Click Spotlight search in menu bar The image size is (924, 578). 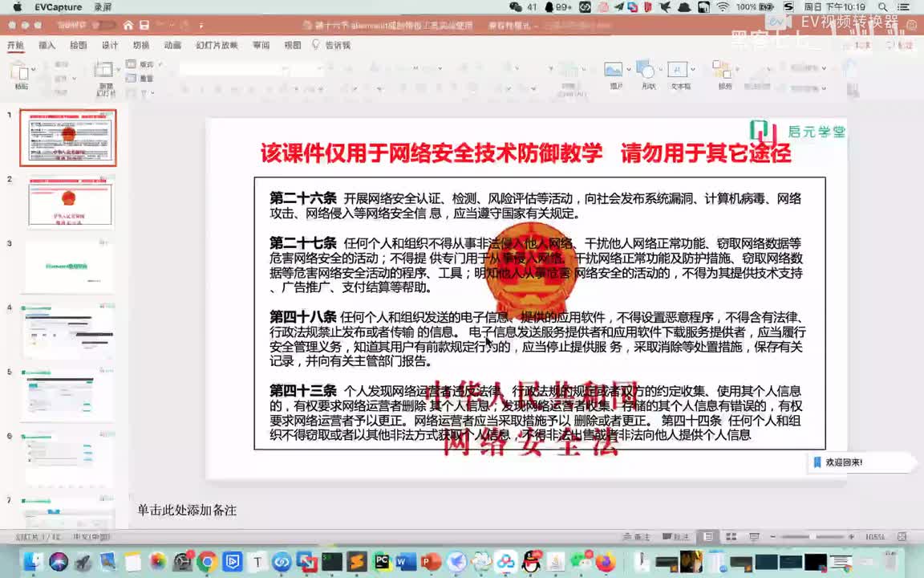pos(882,7)
